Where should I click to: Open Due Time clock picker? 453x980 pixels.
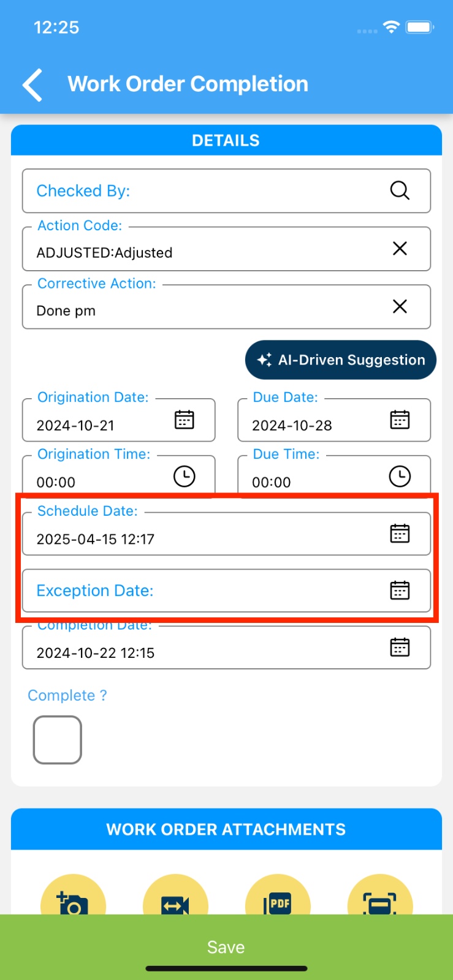400,476
